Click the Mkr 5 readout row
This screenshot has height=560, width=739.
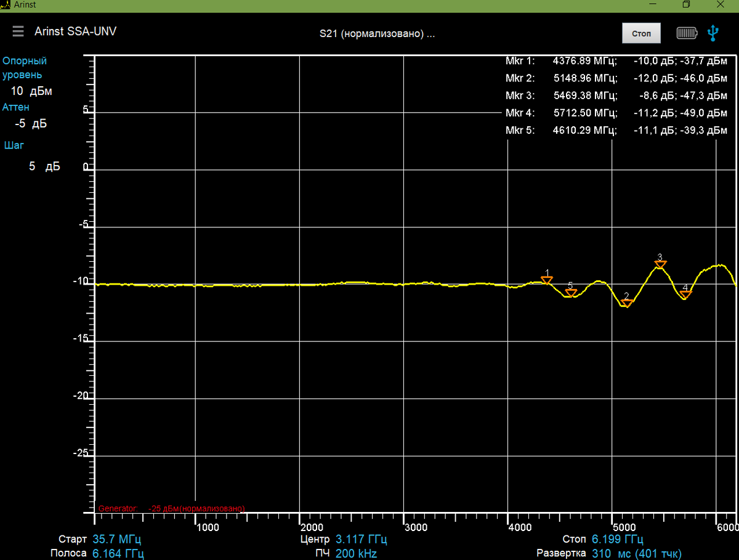pyautogui.click(x=616, y=131)
